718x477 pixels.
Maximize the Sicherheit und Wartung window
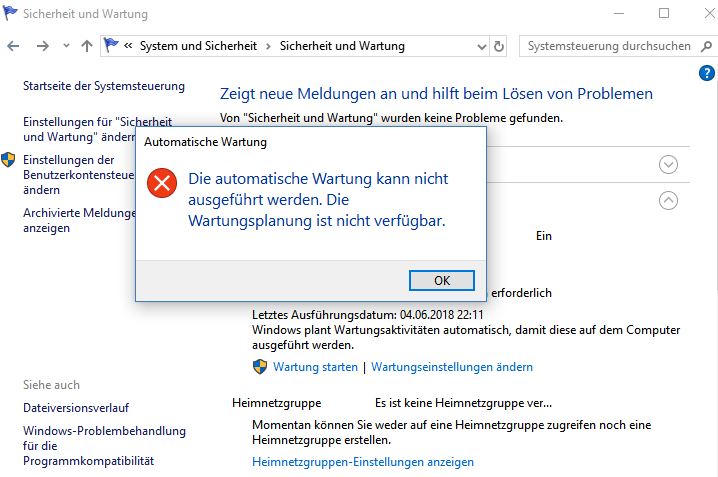pyautogui.click(x=664, y=13)
